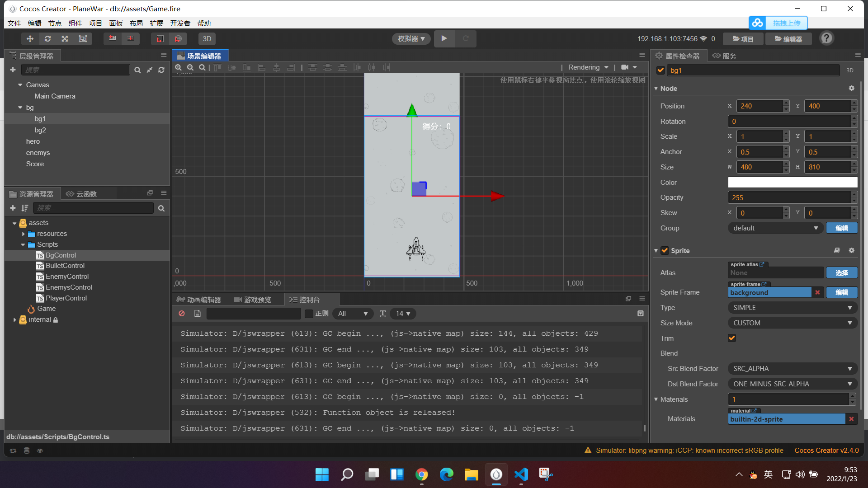Image resolution: width=868 pixels, height=488 pixels.
Task: Click the 项目 folder button
Action: pyautogui.click(x=743, y=39)
